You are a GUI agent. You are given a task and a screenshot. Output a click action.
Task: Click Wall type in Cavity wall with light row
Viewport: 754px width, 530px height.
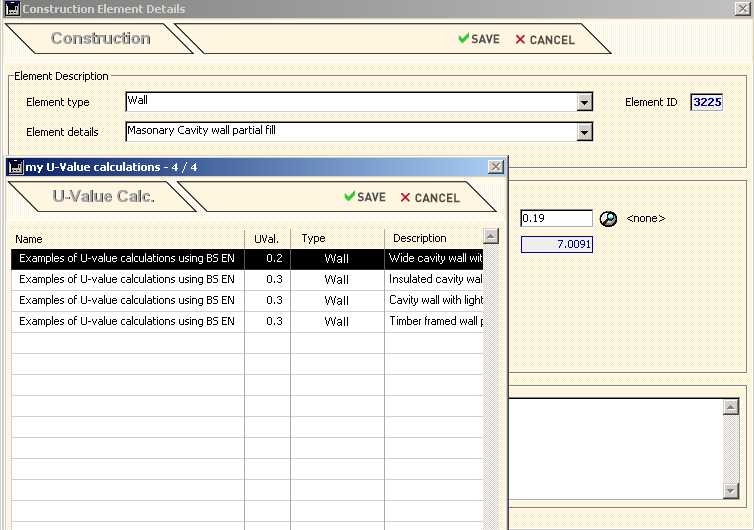337,301
